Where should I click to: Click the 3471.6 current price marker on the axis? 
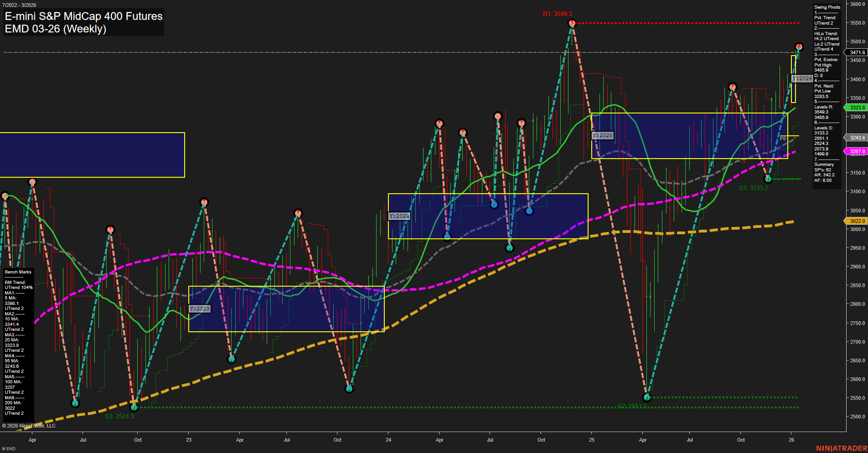854,52
